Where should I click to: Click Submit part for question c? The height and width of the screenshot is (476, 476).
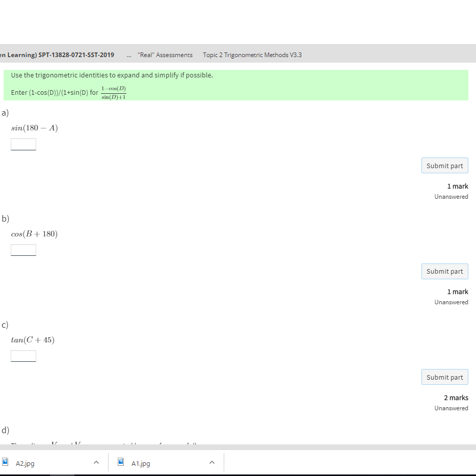(x=444, y=377)
